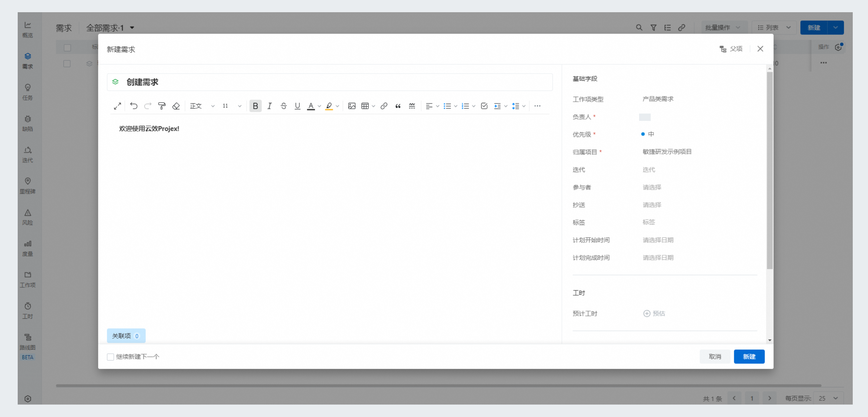Open the table options dropdown arrow
The height and width of the screenshot is (417, 868).
373,106
